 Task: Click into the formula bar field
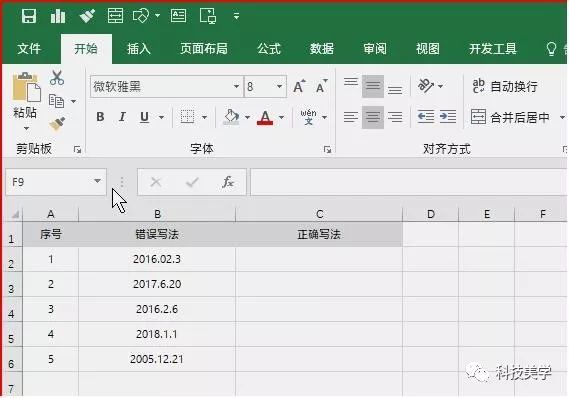(x=408, y=182)
